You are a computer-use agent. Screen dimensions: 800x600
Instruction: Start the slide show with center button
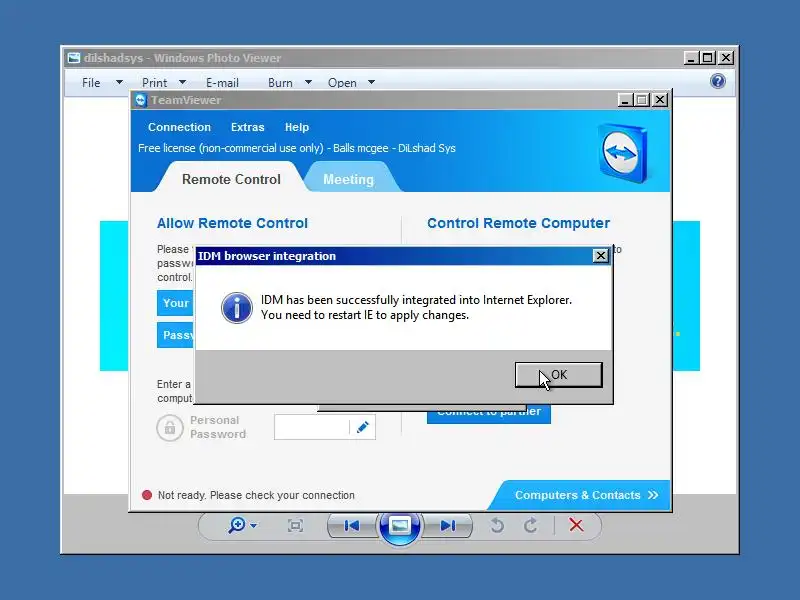click(x=399, y=526)
